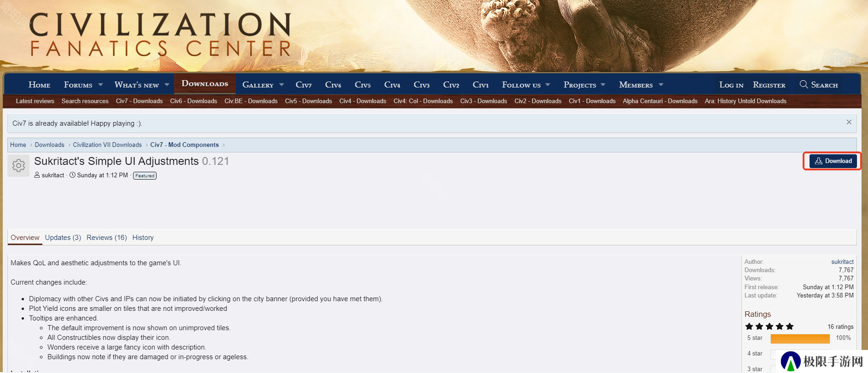The image size is (868, 373).
Task: Dismiss the Civ7 notice with X
Action: [849, 122]
